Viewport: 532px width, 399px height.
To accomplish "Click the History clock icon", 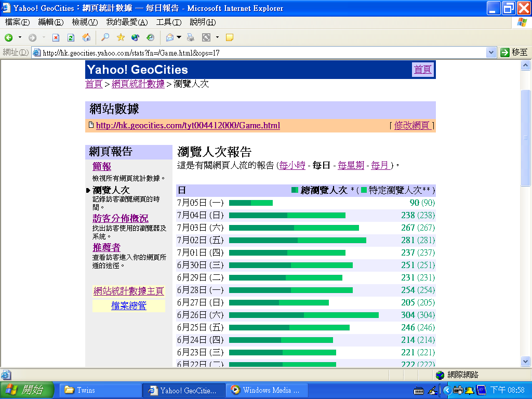I will click(150, 37).
